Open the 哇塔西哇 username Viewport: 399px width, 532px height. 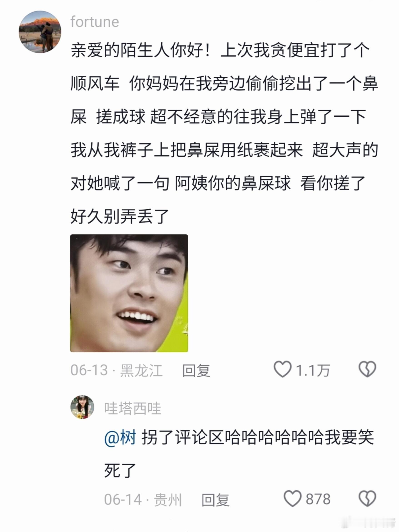[132, 408]
